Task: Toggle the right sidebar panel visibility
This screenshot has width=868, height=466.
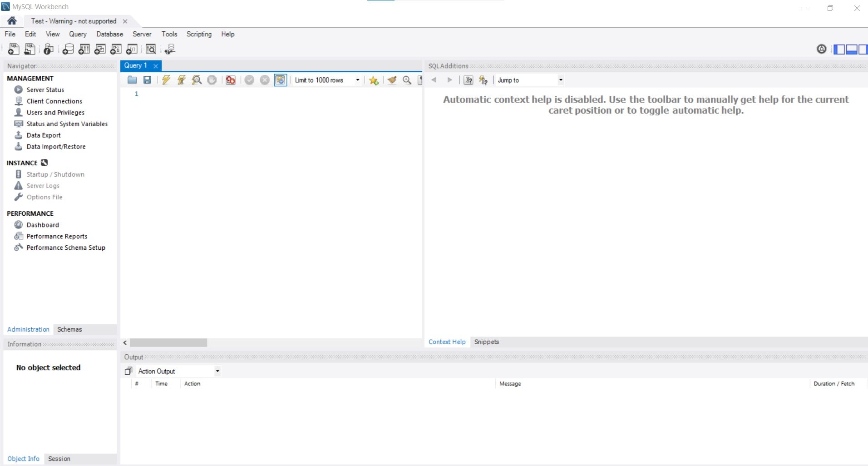Action: [863, 49]
